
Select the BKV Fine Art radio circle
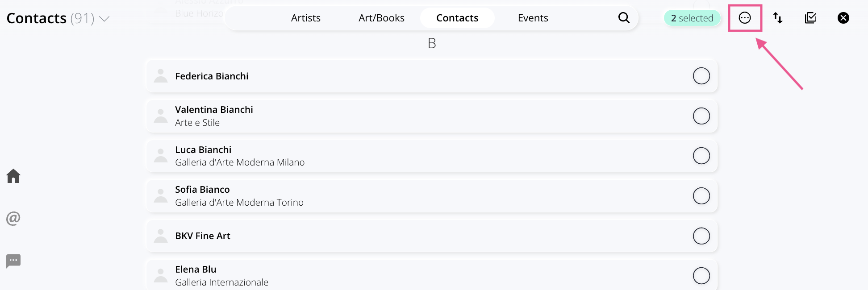click(x=701, y=236)
